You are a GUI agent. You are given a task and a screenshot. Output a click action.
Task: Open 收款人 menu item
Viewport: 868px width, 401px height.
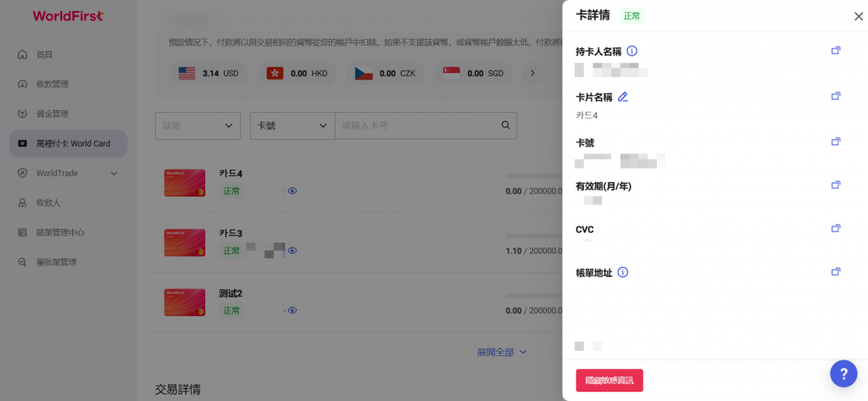click(48, 203)
